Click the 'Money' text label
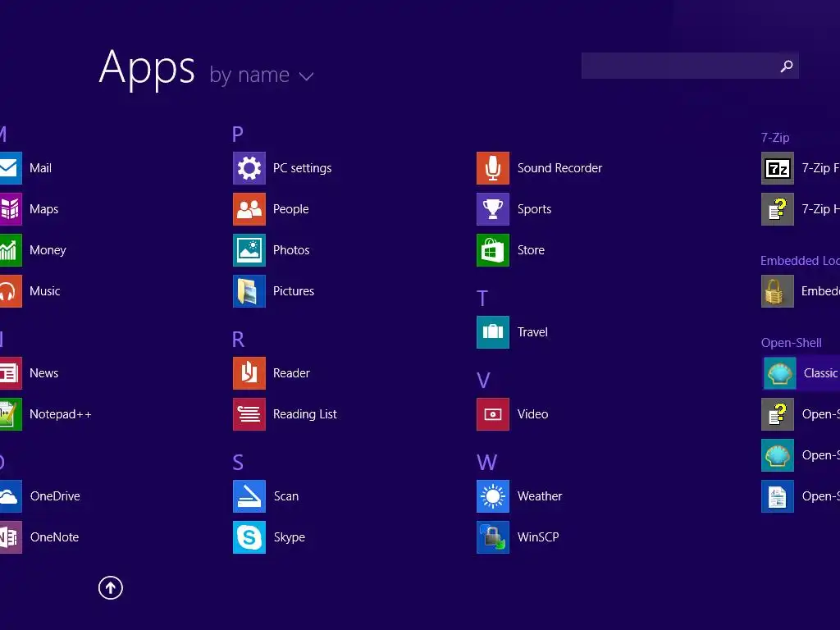This screenshot has height=630, width=840. pyautogui.click(x=48, y=250)
